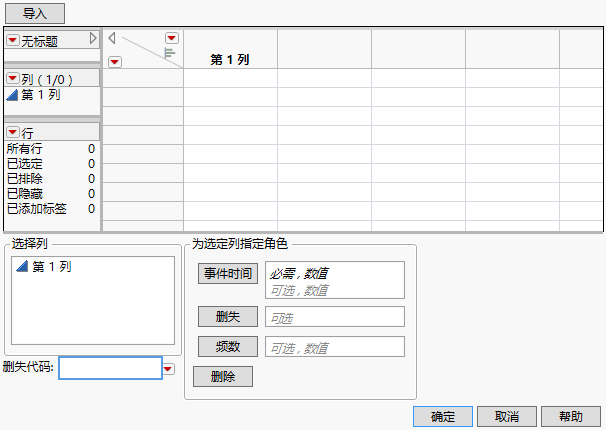Open the 删失代码 red dropdown arrow

(x=169, y=369)
